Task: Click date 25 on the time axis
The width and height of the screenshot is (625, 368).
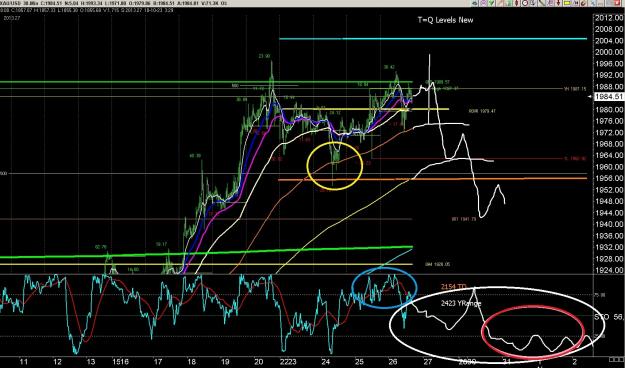Action: [x=359, y=362]
